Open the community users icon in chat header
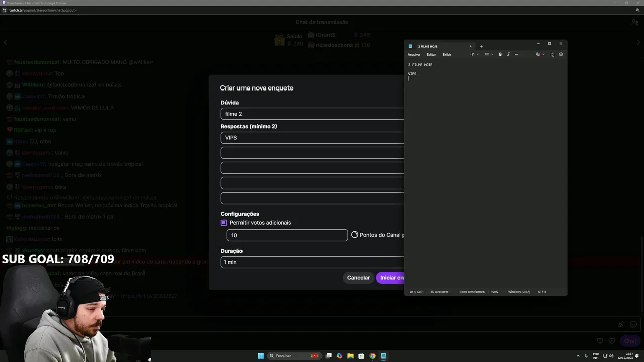 [635, 22]
